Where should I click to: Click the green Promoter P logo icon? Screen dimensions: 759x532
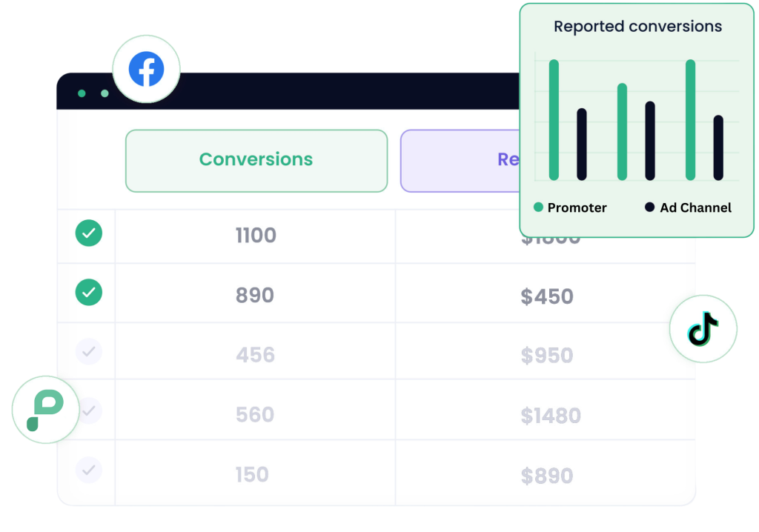pos(45,410)
